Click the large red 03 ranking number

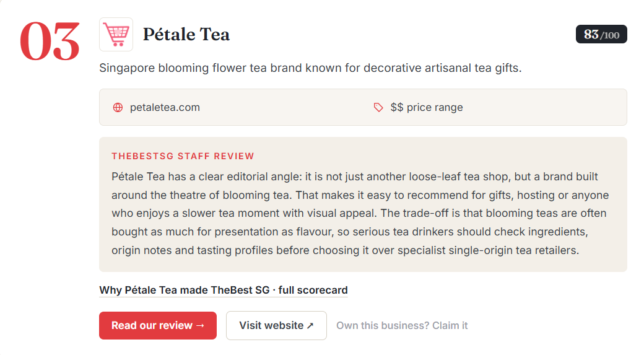pos(50,41)
